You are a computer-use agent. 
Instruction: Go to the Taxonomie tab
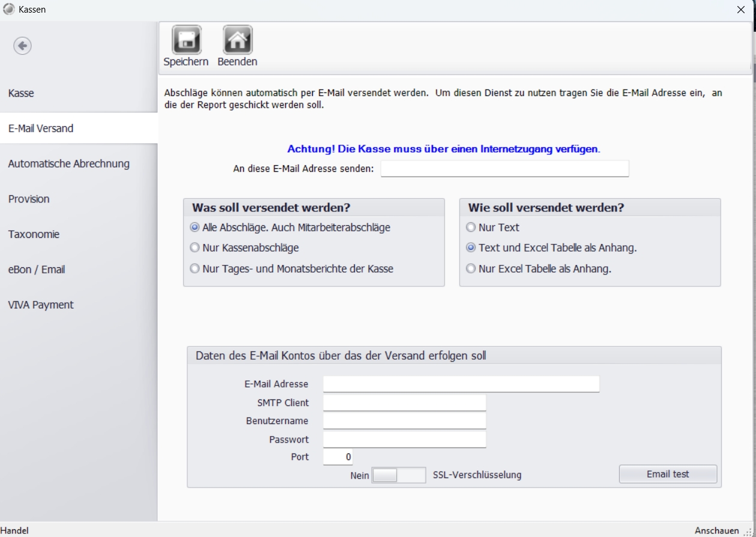(34, 234)
